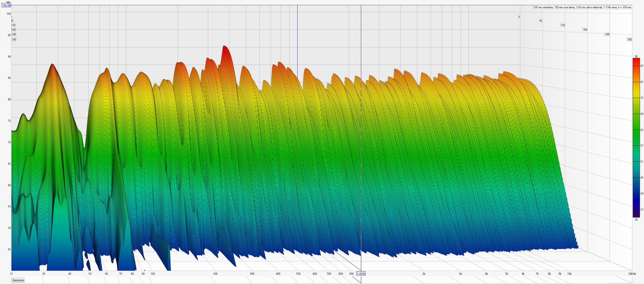Click the 180 time label on right edge

(585, 29)
